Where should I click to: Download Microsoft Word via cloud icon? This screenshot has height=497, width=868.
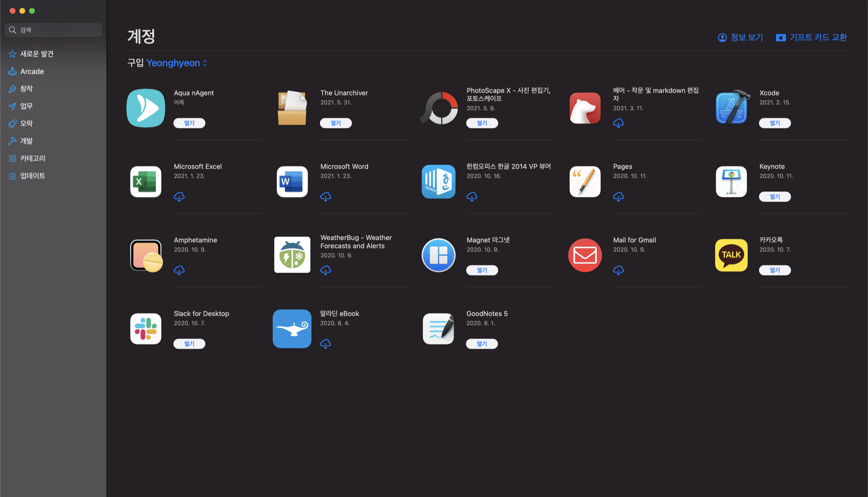pyautogui.click(x=325, y=197)
